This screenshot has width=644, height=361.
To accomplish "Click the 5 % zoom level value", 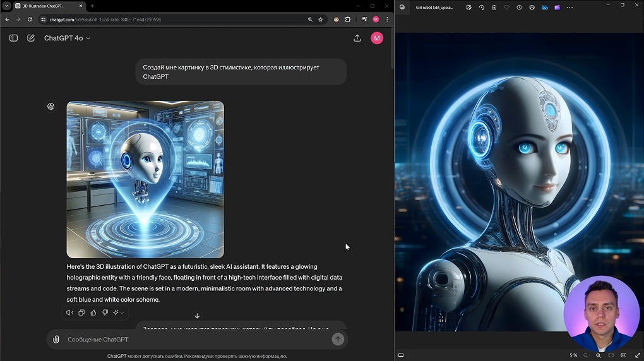I will tap(573, 355).
